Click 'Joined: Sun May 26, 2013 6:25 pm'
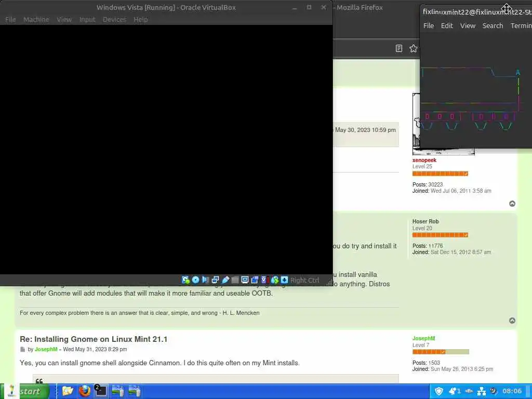This screenshot has height=399, width=532. click(x=453, y=369)
